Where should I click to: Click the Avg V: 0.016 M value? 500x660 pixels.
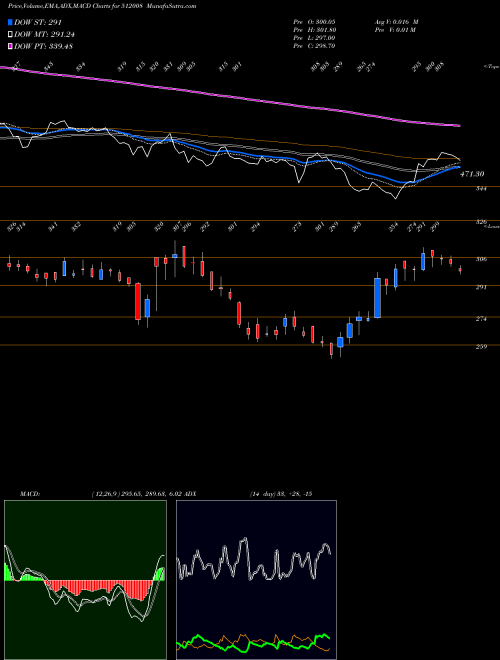pos(396,22)
